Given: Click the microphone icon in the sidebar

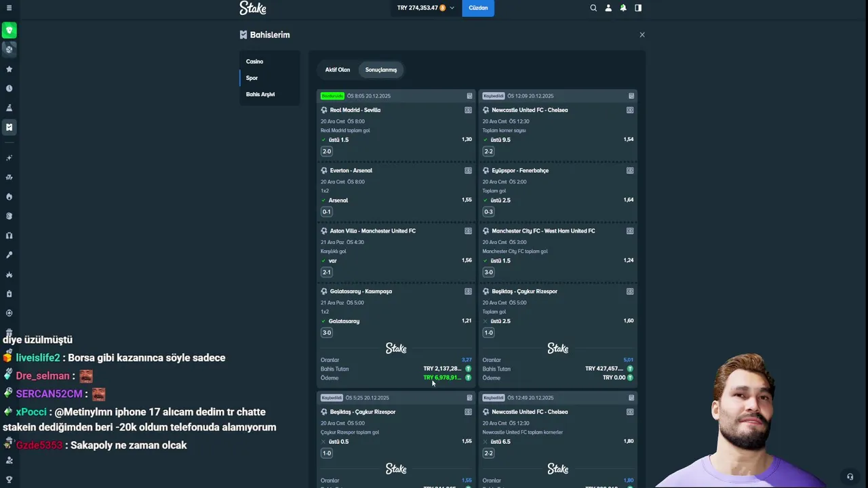Looking at the screenshot, I should [9, 255].
